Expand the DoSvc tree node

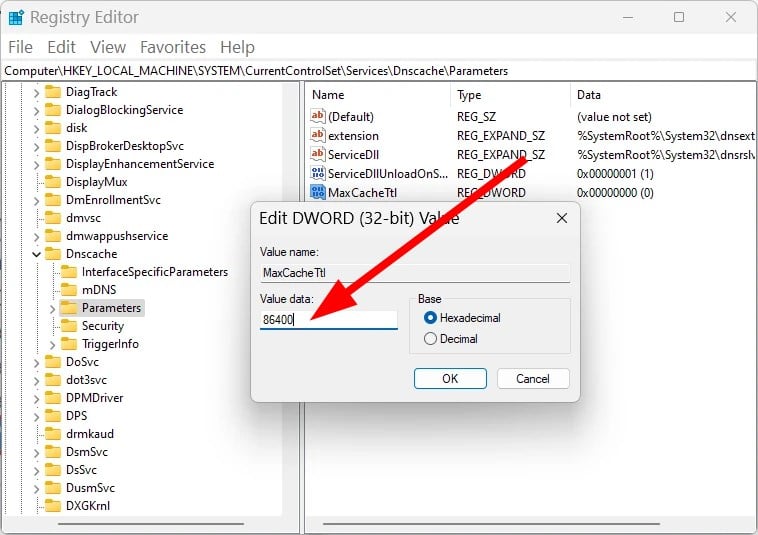point(36,362)
